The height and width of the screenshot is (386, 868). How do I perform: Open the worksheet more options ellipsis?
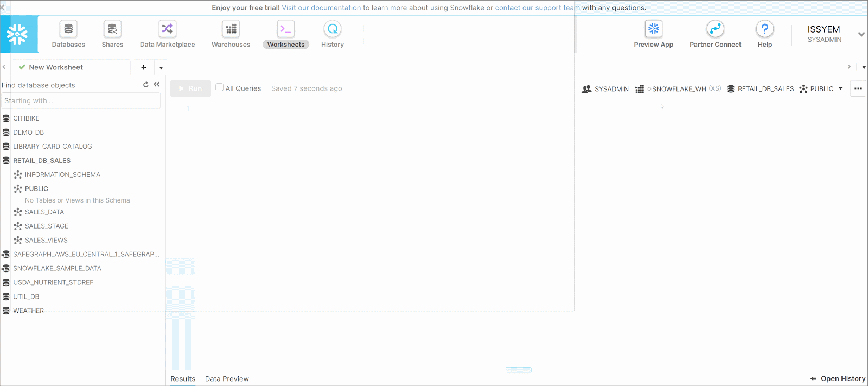858,88
